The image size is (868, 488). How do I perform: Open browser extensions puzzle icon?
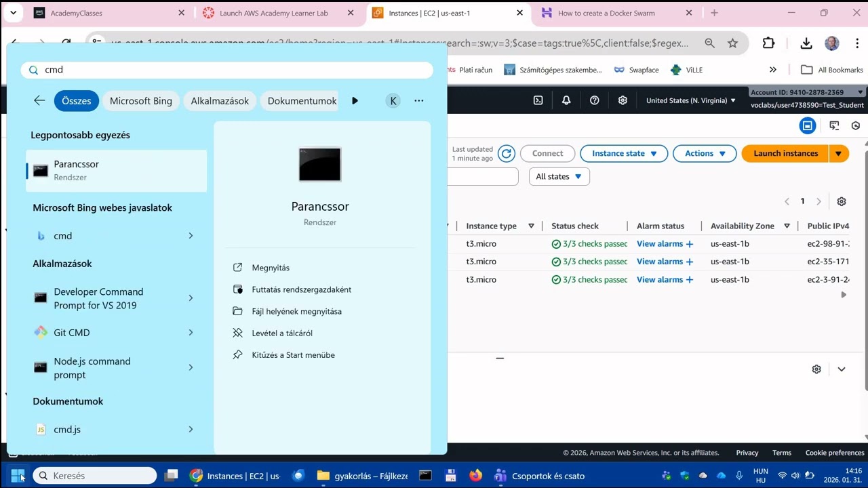pos(768,43)
